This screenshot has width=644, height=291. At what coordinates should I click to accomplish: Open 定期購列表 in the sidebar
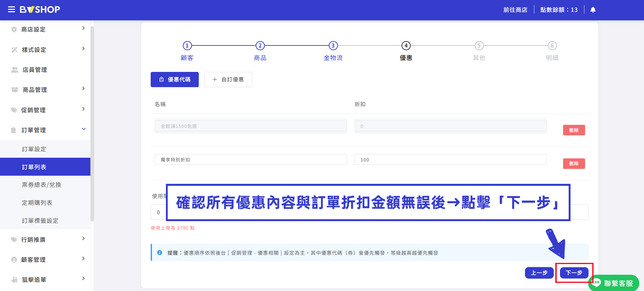click(45, 202)
